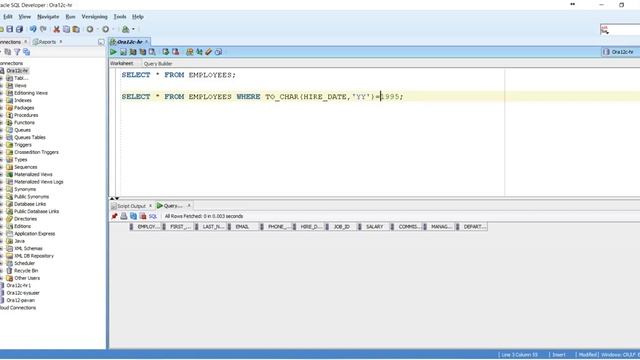This screenshot has height=360, width=640.
Task: Click the SQL link in Query Result toolbar
Action: [153, 216]
